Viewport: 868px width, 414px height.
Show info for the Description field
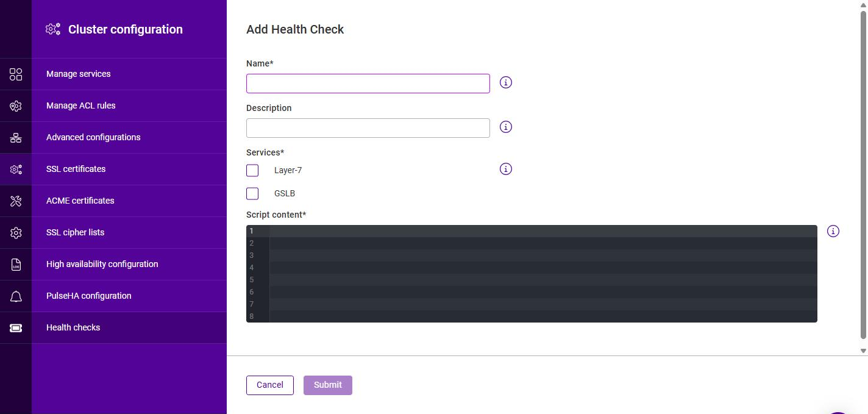pyautogui.click(x=505, y=127)
